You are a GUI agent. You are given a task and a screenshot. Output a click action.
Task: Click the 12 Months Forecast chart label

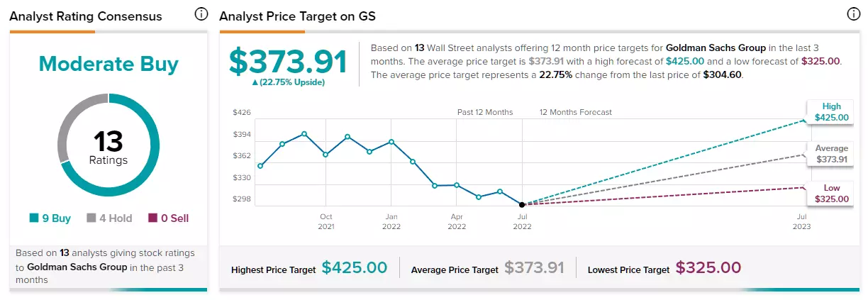(575, 112)
